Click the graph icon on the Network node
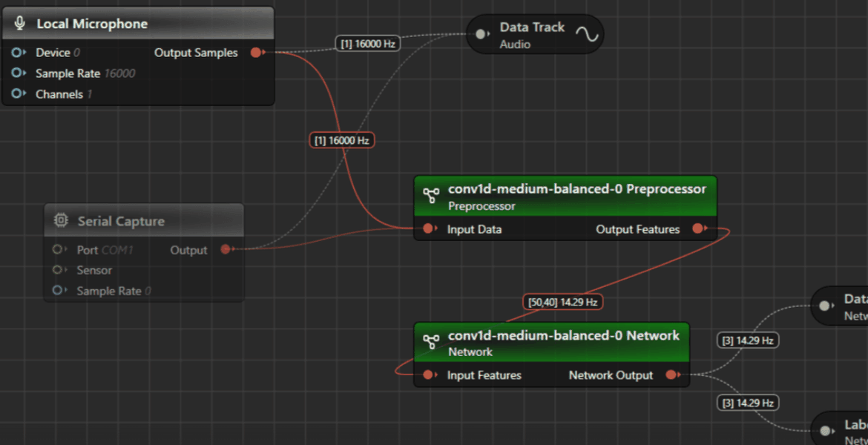The height and width of the screenshot is (445, 868). click(431, 342)
